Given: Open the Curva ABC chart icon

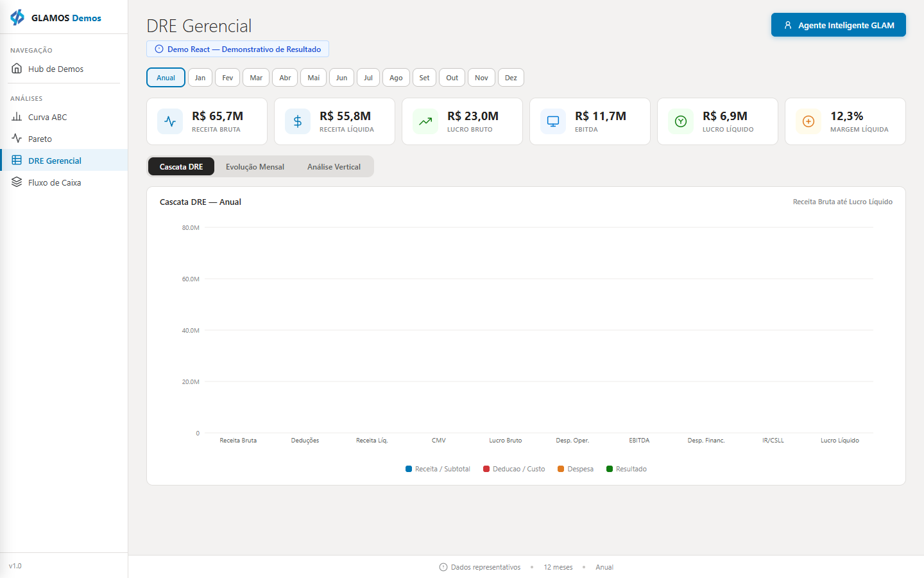Looking at the screenshot, I should click(x=17, y=117).
